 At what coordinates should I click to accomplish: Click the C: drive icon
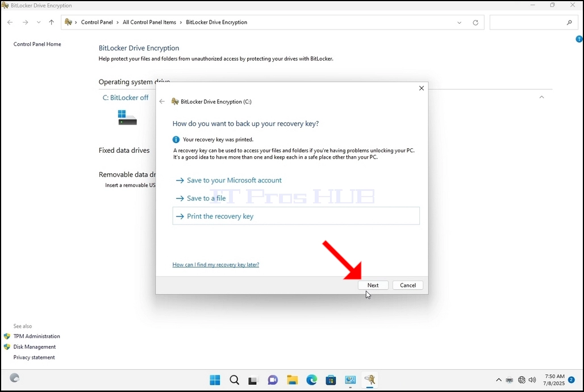click(127, 118)
